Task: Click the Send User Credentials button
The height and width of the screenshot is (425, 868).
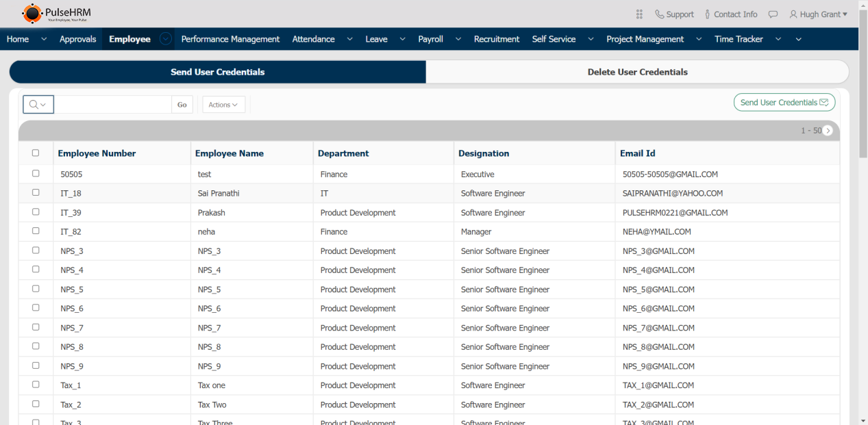Action: click(x=784, y=103)
